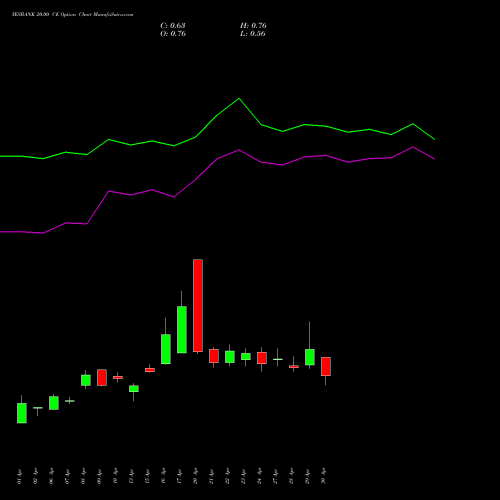
Task: Click the 09 Apr date label
Action: [99, 476]
